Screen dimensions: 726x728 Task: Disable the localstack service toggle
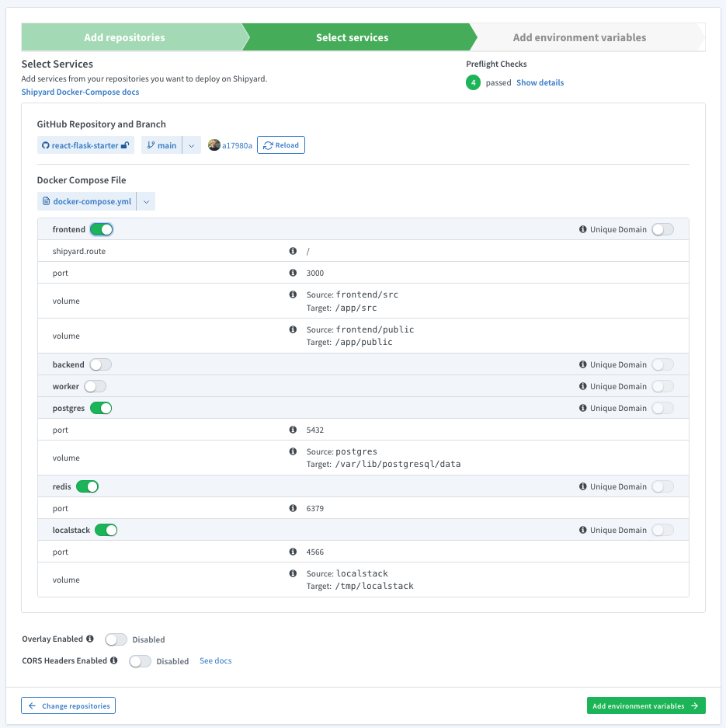[x=106, y=530]
